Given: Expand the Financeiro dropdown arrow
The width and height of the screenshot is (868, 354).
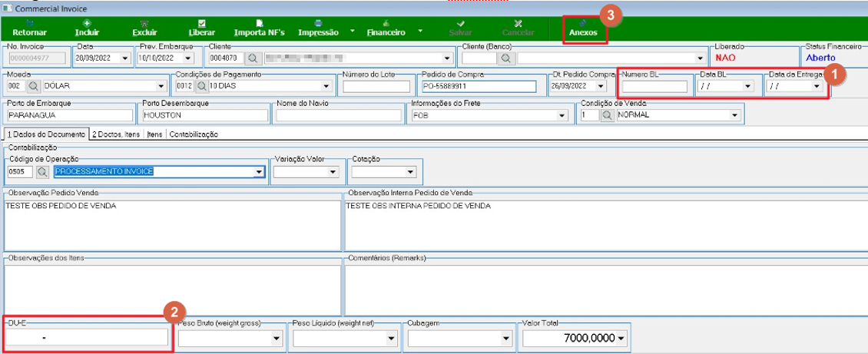Looking at the screenshot, I should (x=420, y=31).
